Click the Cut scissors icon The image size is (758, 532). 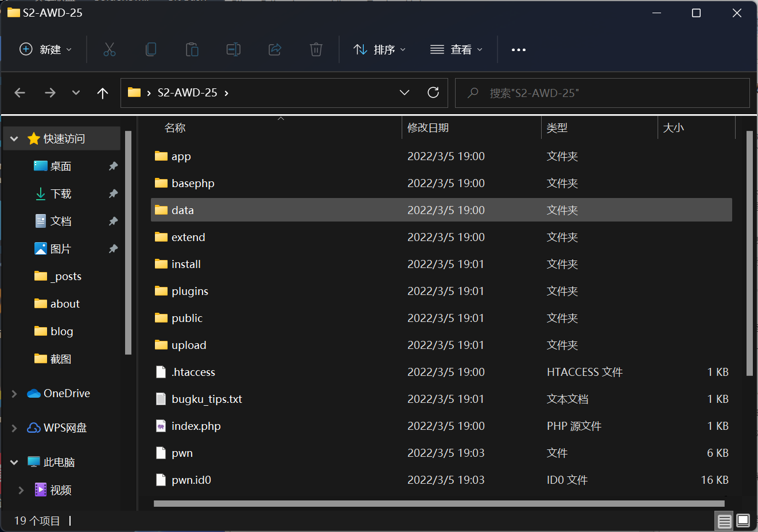point(110,49)
